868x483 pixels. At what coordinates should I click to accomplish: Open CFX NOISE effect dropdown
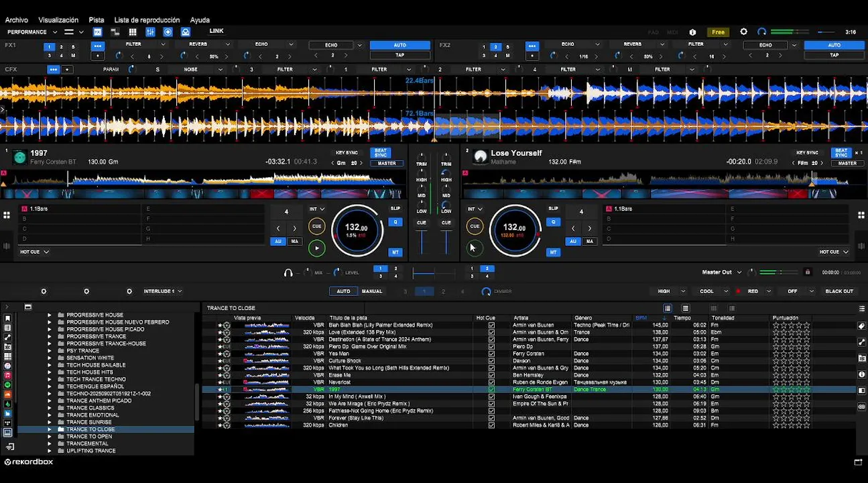pos(220,69)
